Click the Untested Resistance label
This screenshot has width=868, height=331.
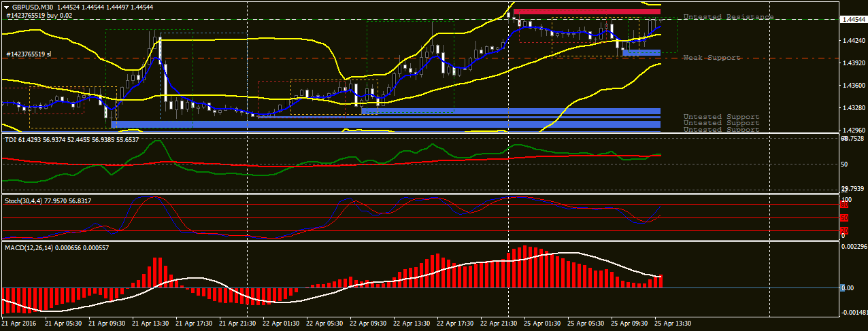[x=728, y=16]
